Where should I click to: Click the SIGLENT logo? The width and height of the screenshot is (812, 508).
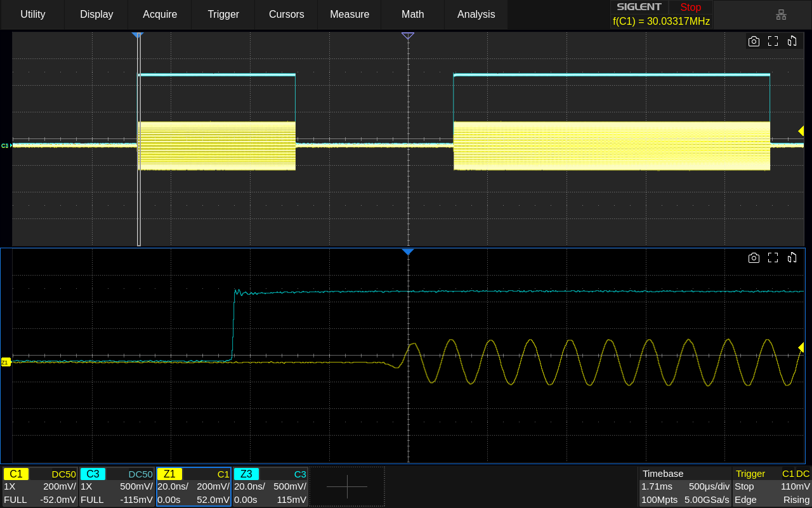pyautogui.click(x=639, y=7)
